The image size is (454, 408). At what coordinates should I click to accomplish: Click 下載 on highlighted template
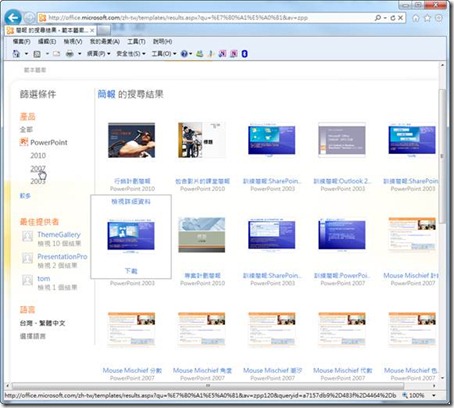pos(131,271)
